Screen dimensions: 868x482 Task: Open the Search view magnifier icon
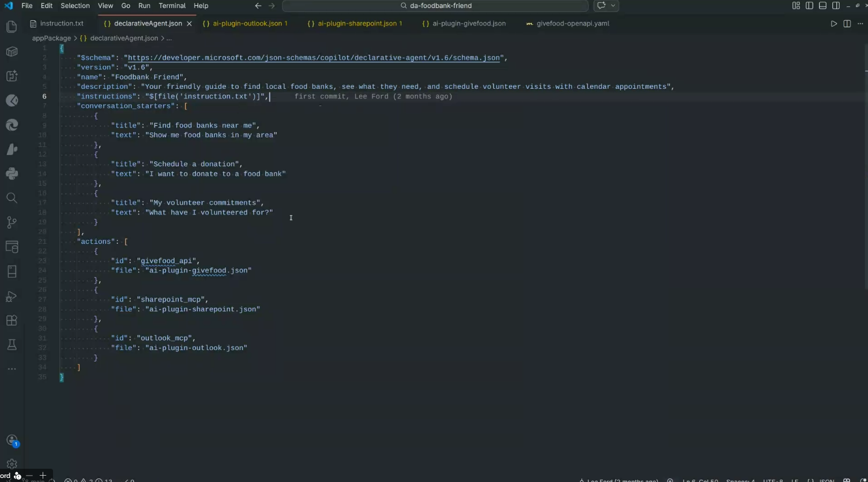point(12,198)
